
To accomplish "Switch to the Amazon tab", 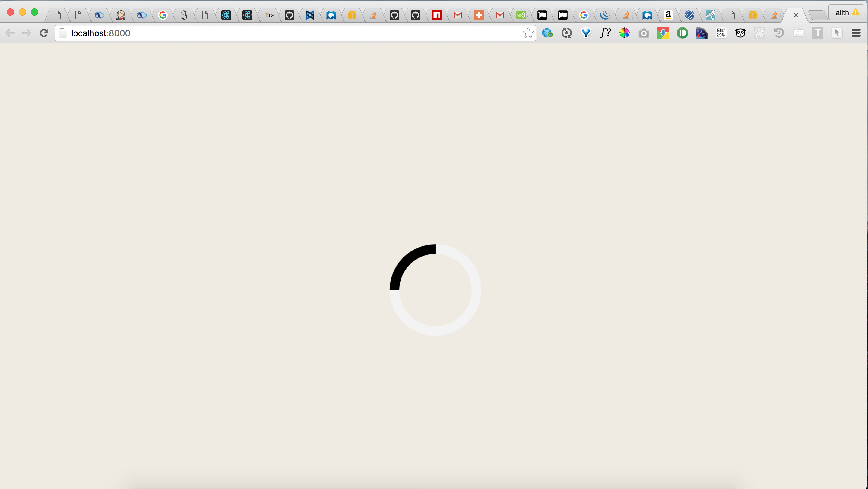I will (668, 15).
